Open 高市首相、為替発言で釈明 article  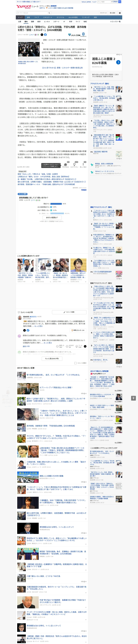(x=51, y=426)
